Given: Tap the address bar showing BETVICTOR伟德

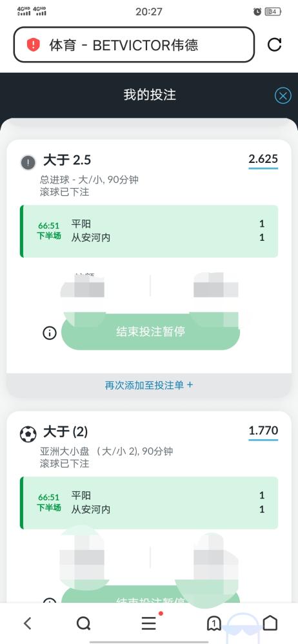Looking at the screenshot, I should [134, 44].
